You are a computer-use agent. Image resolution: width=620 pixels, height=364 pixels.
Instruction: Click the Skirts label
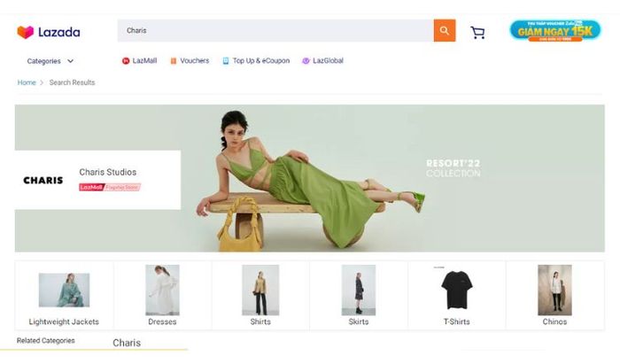coord(359,321)
